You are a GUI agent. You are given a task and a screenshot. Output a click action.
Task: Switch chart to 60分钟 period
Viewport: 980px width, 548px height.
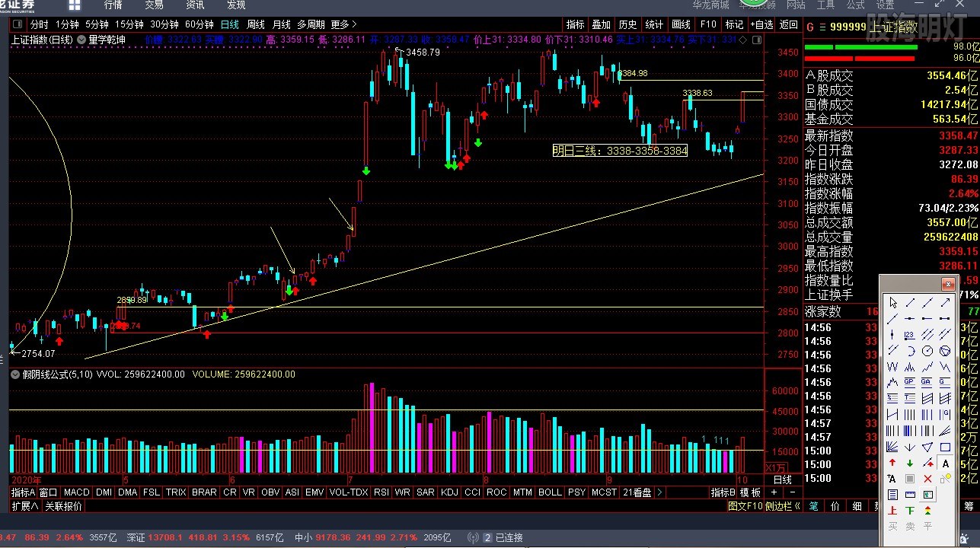point(200,24)
